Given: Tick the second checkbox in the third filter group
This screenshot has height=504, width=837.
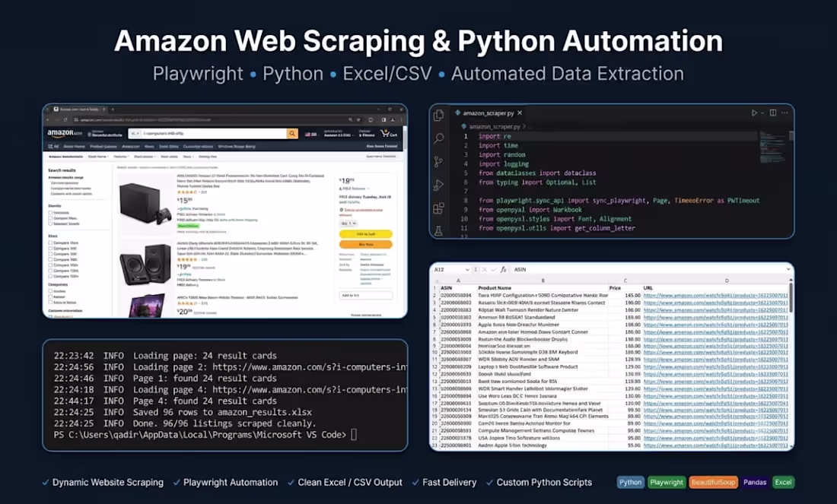Looking at the screenshot, I should 51,296.
